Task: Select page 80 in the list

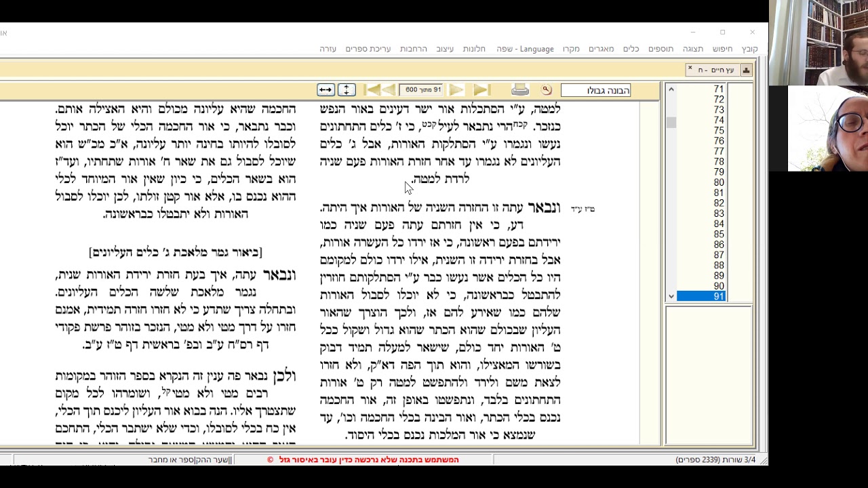Action: tap(701, 182)
